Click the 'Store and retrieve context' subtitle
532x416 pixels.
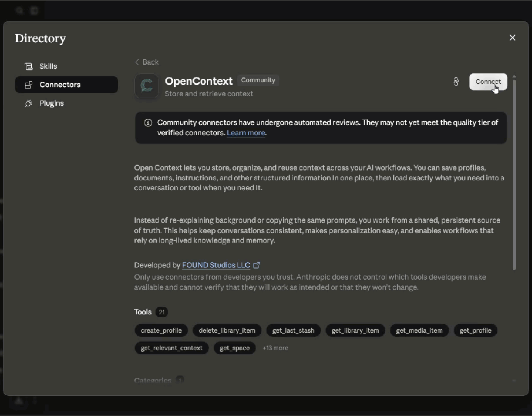[209, 94]
